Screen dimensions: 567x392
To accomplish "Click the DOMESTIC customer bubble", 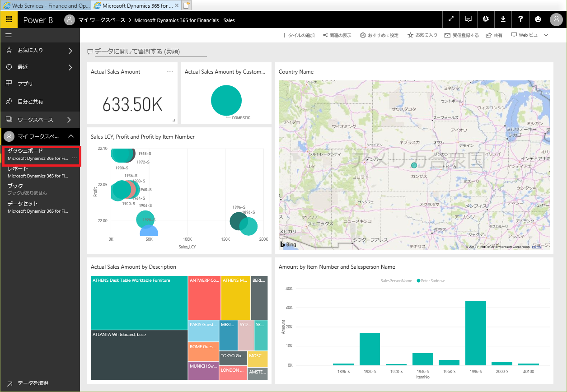I will (x=226, y=100).
